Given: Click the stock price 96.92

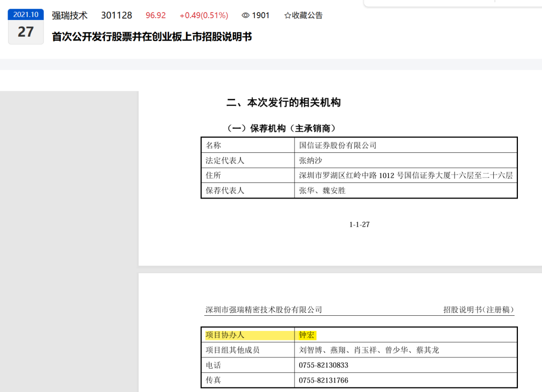Looking at the screenshot, I should 156,16.
